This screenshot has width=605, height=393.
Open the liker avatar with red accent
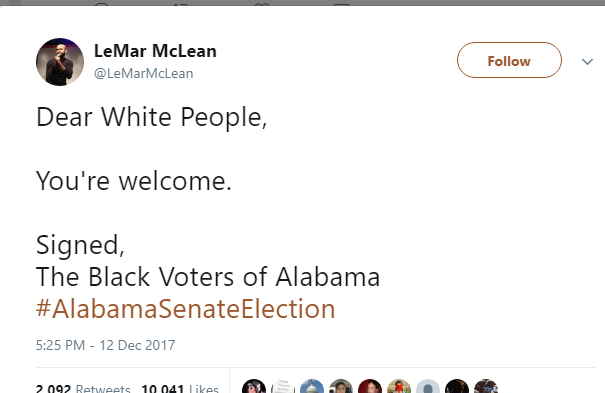point(399,387)
